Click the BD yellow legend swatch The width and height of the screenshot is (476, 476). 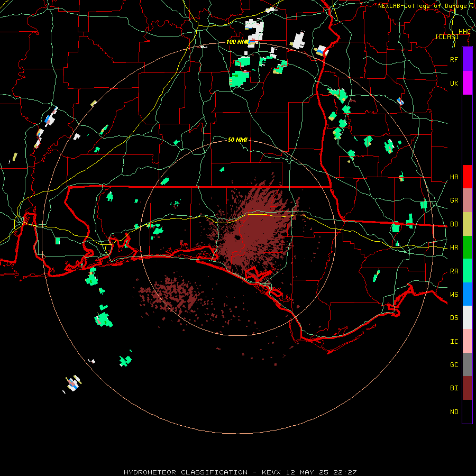tap(467, 224)
